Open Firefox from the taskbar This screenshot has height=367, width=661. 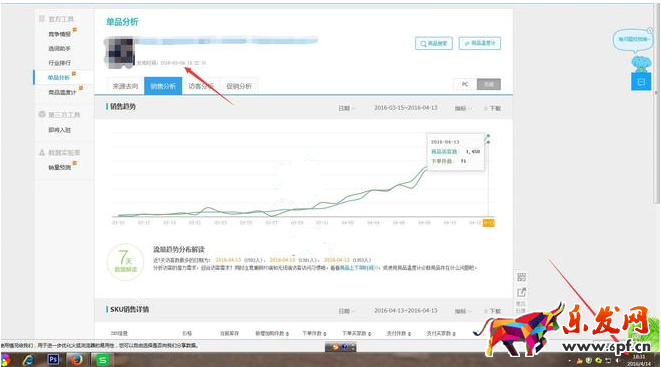tap(76, 360)
